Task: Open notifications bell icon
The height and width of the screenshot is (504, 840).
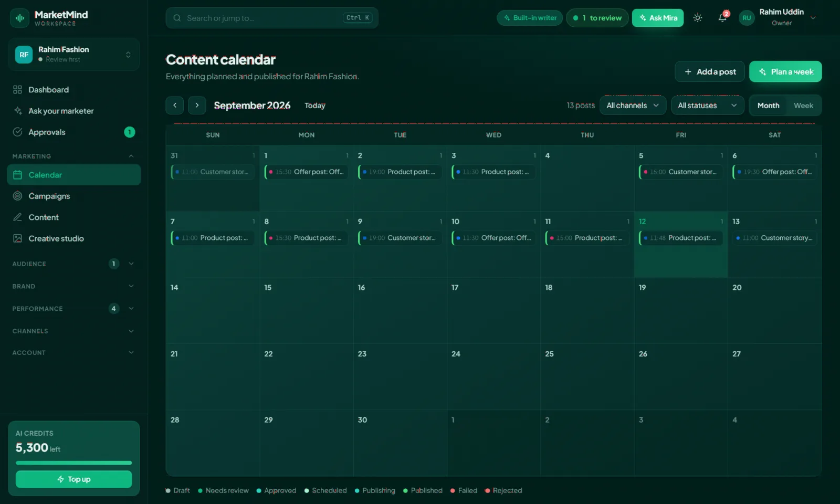Action: (x=722, y=18)
